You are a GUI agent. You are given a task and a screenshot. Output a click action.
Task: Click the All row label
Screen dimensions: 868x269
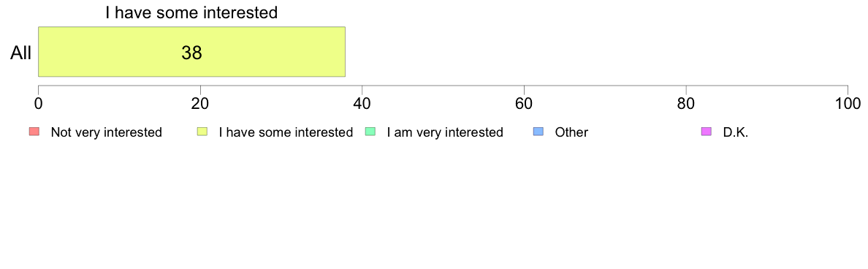pos(21,53)
